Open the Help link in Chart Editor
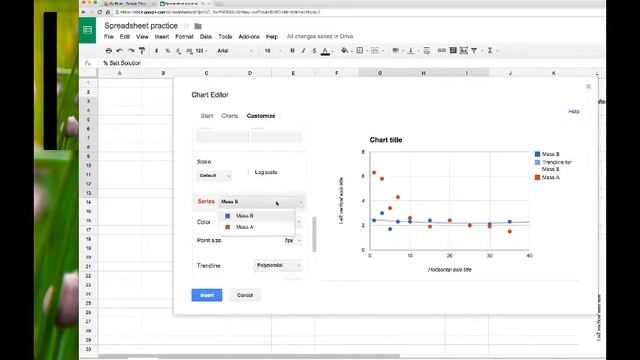Screen dimensions: 640x360 (574, 111)
